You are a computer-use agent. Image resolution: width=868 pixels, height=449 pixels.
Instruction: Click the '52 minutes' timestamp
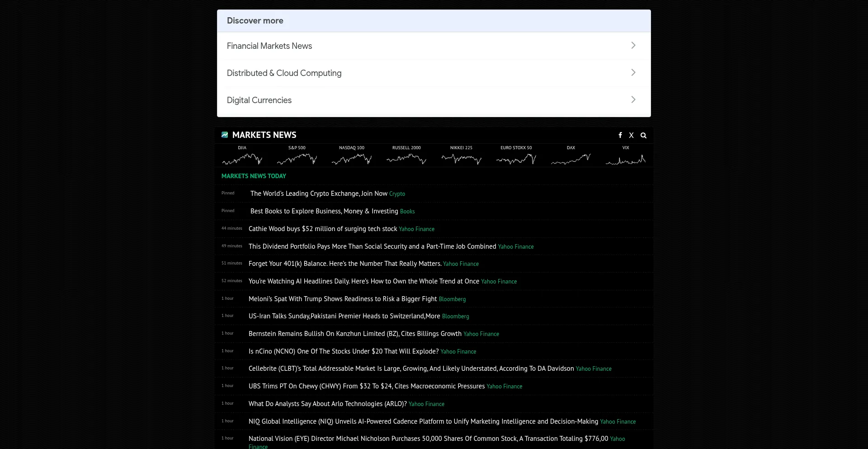232,281
